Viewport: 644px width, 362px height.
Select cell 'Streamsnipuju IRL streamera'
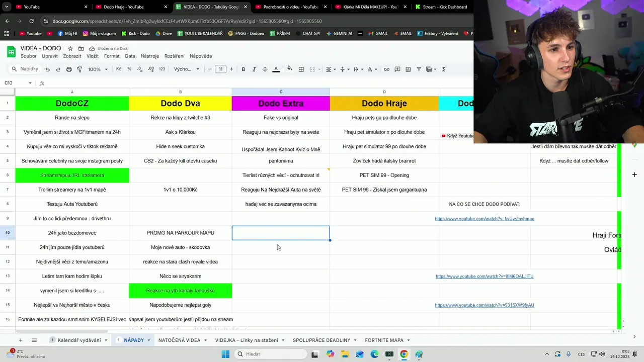tap(72, 175)
